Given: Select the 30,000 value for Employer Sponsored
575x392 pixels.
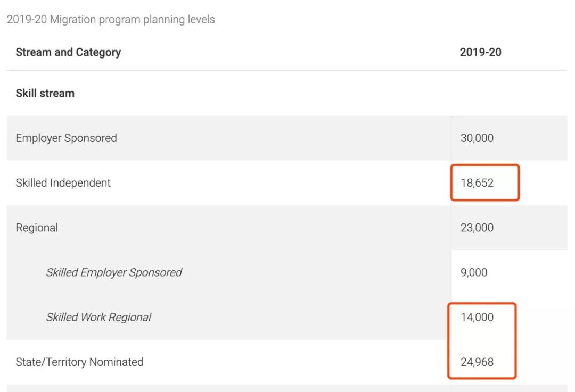Looking at the screenshot, I should click(477, 138).
